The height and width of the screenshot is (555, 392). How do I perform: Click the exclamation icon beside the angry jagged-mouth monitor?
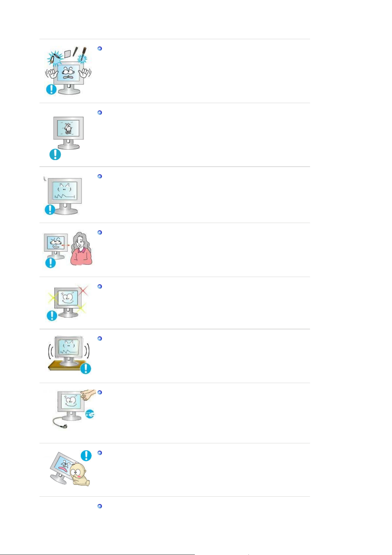point(50,209)
